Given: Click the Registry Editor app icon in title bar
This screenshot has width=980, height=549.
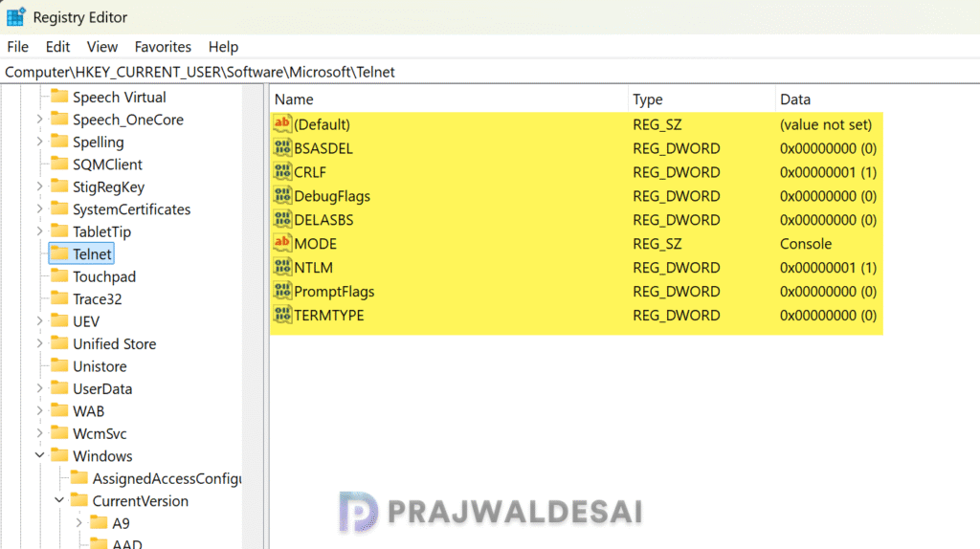Looking at the screenshot, I should [x=15, y=17].
